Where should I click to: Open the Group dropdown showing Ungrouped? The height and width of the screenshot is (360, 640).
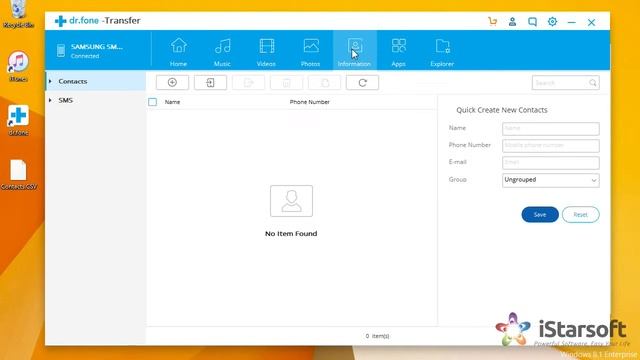coord(551,180)
